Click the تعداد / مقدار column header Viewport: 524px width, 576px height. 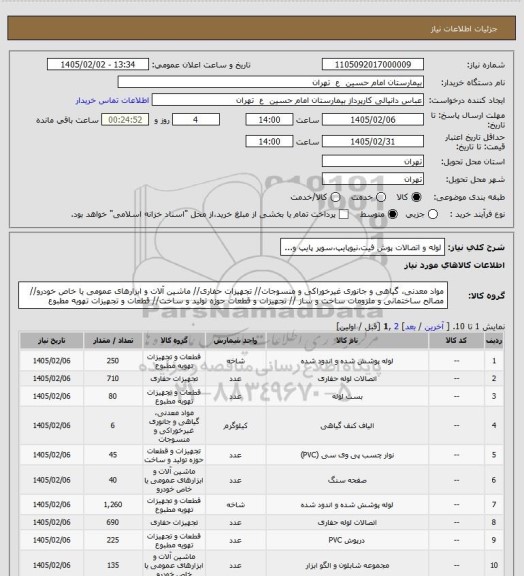click(113, 341)
